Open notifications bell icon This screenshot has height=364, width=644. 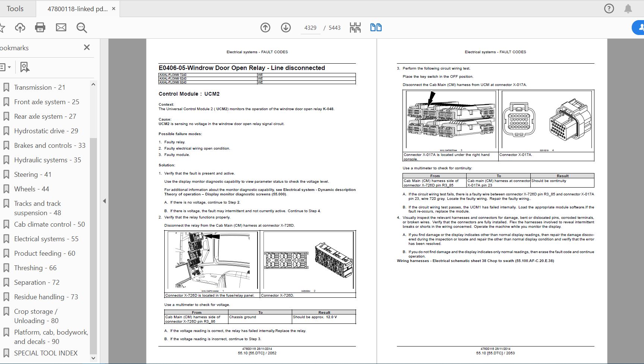point(628,9)
